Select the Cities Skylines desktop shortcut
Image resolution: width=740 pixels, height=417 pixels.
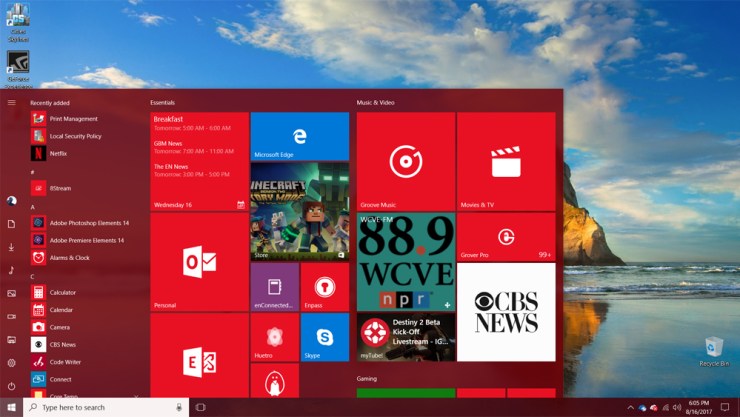[18, 22]
